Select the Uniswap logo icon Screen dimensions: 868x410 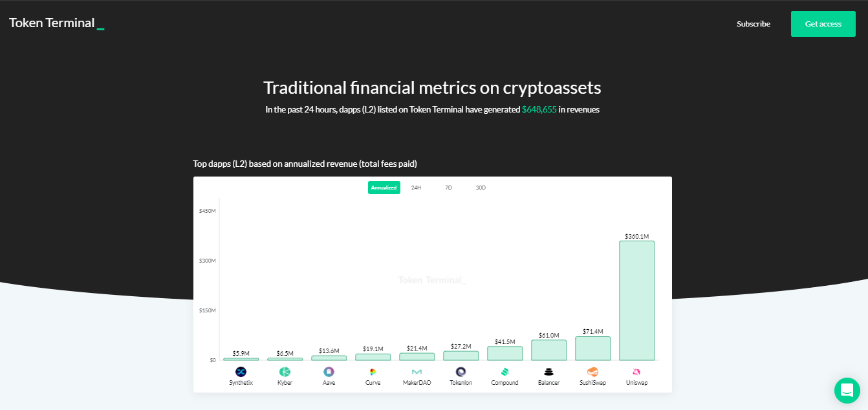point(636,372)
